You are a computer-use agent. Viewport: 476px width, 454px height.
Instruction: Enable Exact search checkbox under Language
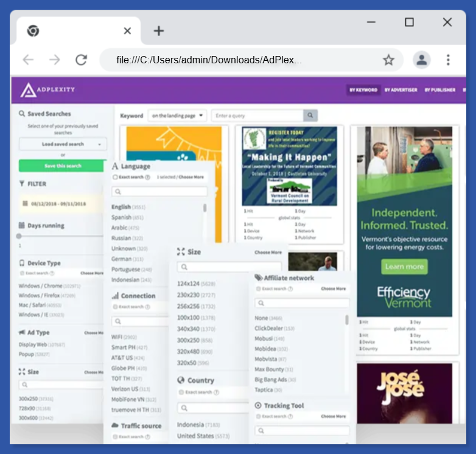point(116,177)
